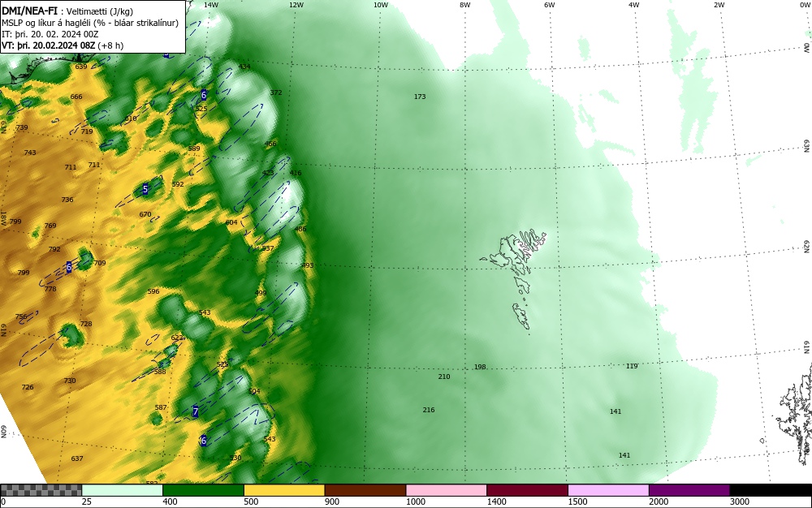Viewport: 812px width, 508px height.
Task: Click the CAPE value 778
Action: pos(50,289)
